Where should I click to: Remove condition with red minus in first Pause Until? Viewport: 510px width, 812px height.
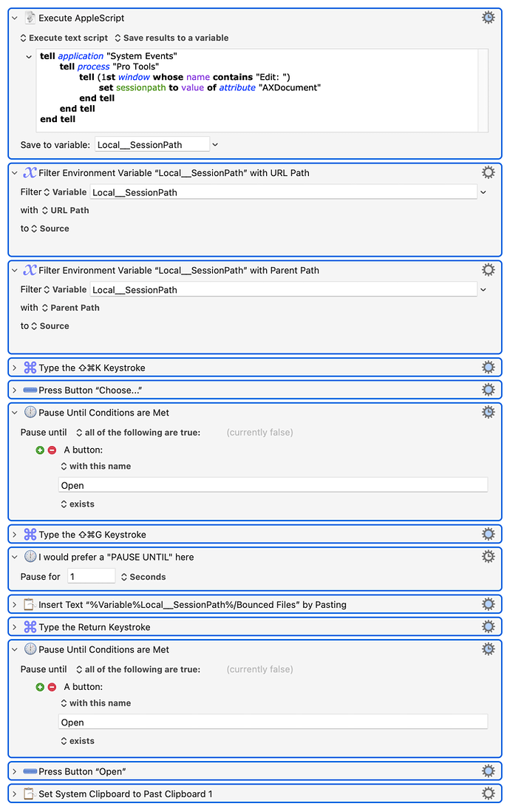coord(52,450)
